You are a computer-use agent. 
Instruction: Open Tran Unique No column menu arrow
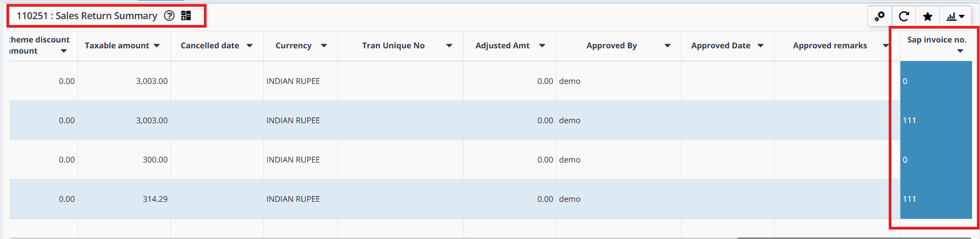coord(449,46)
